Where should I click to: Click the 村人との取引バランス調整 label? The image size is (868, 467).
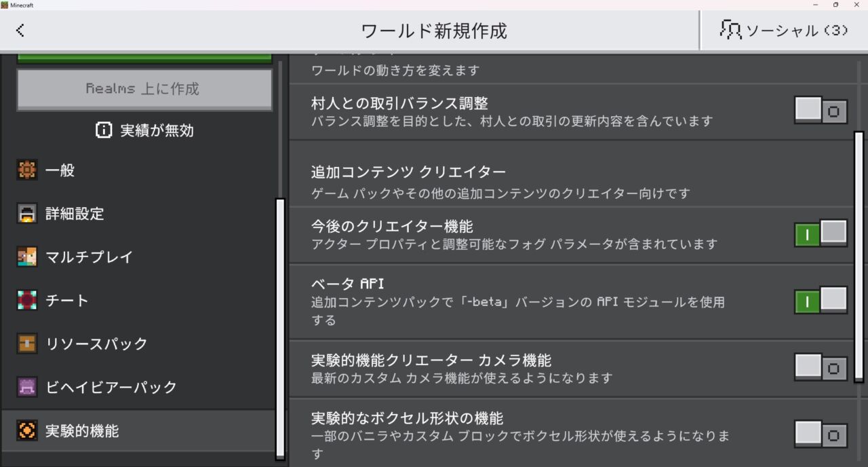[x=399, y=103]
